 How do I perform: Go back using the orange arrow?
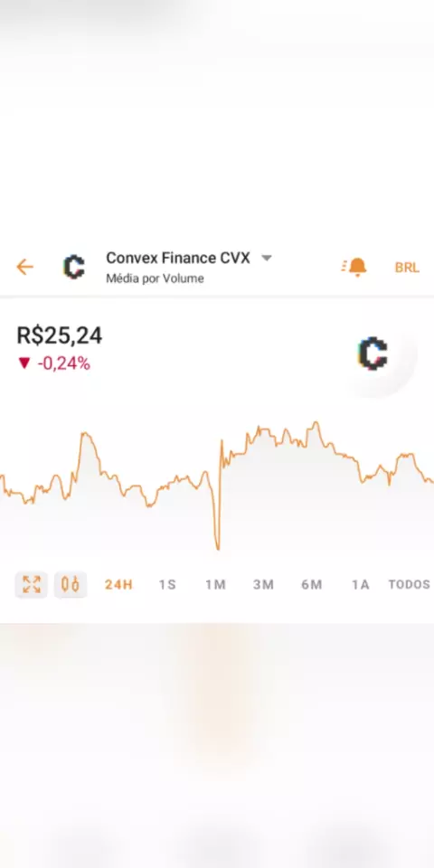coord(25,268)
